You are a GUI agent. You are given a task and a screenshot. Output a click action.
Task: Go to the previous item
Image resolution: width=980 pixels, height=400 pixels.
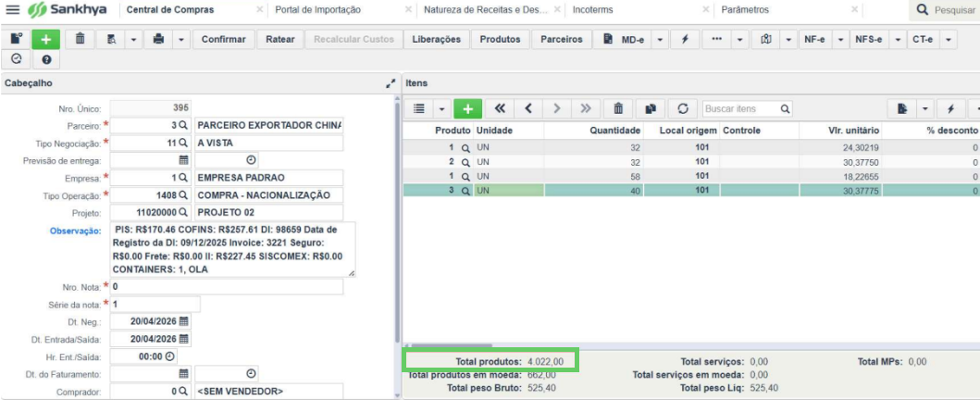528,108
